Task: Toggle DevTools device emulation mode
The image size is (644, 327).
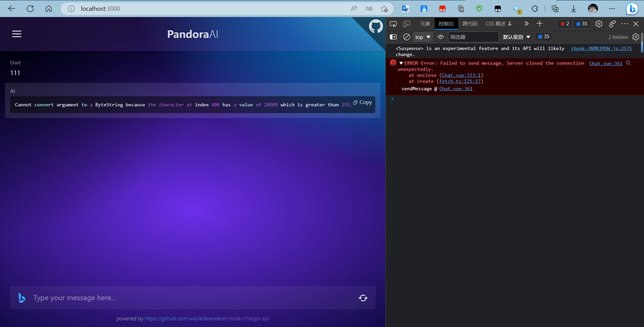Action: click(x=407, y=24)
